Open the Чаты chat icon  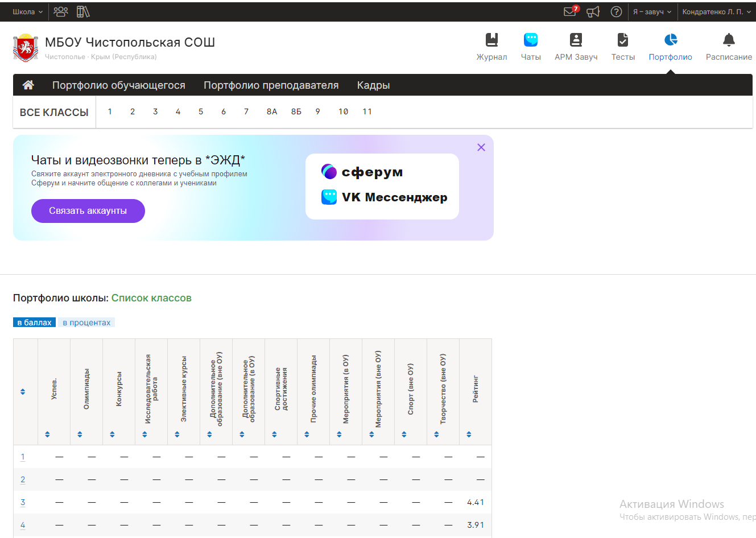[x=531, y=40]
